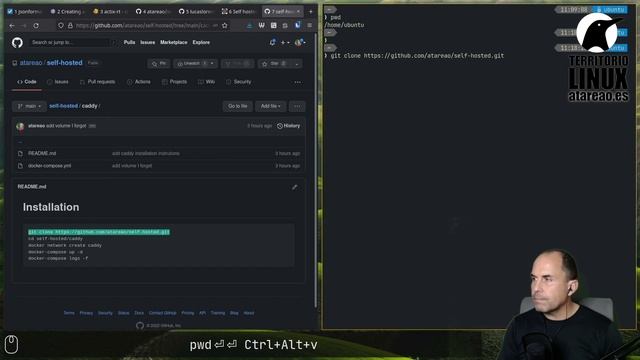Focus the Search or jump to field
This screenshot has height=360, width=640.
(x=71, y=42)
